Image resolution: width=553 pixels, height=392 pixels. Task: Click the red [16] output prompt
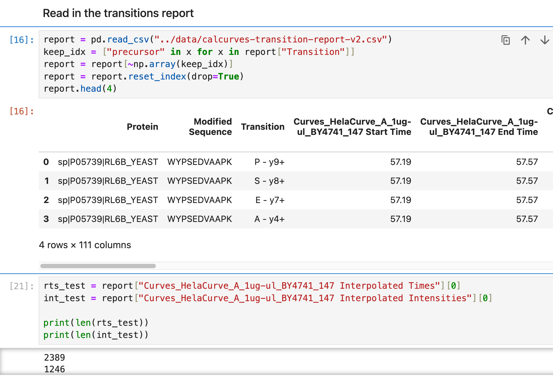coord(22,111)
